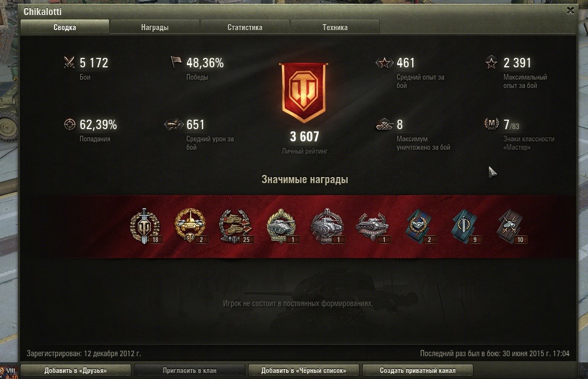Click the triple tank medal with count 25
Screen dimensions: 588x379
pyautogui.click(x=236, y=226)
